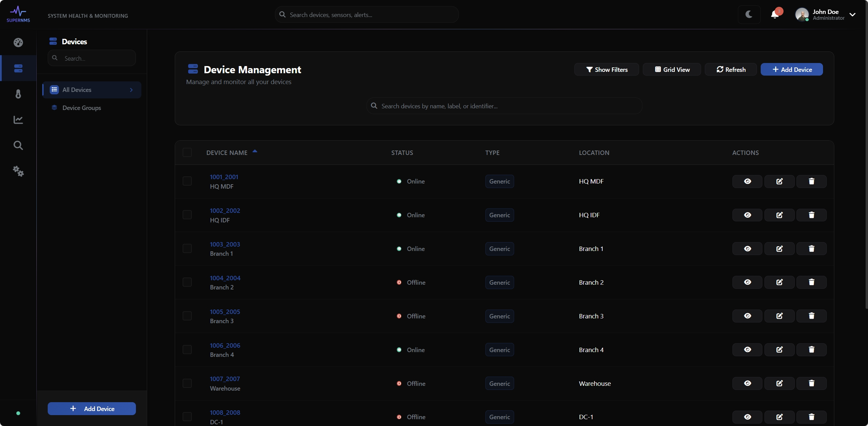View Branch 2 device details

(747, 282)
